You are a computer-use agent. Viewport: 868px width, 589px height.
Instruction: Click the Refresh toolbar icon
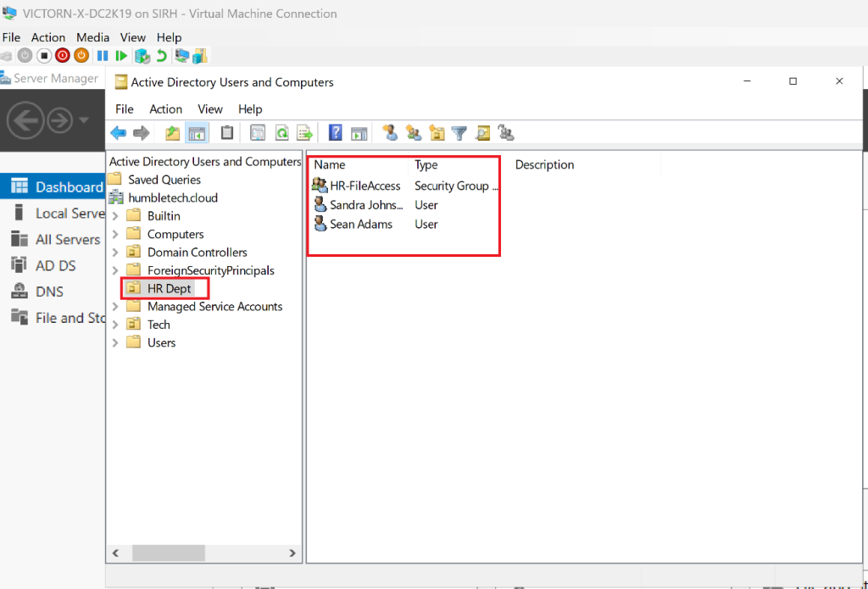(281, 133)
